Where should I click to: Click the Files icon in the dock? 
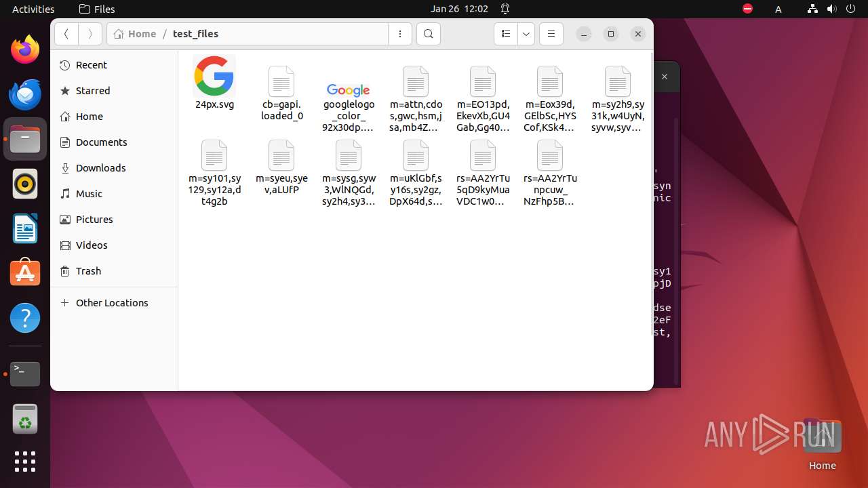coord(25,139)
